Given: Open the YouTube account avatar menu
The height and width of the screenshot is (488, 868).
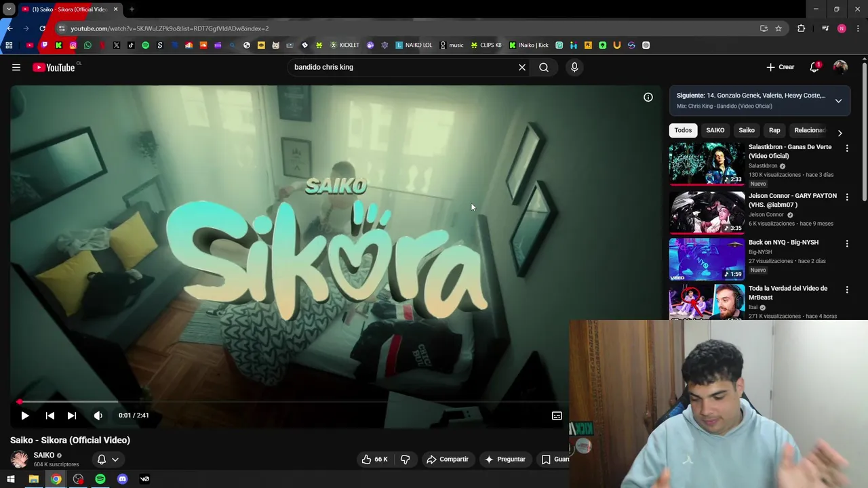Looking at the screenshot, I should pyautogui.click(x=840, y=67).
